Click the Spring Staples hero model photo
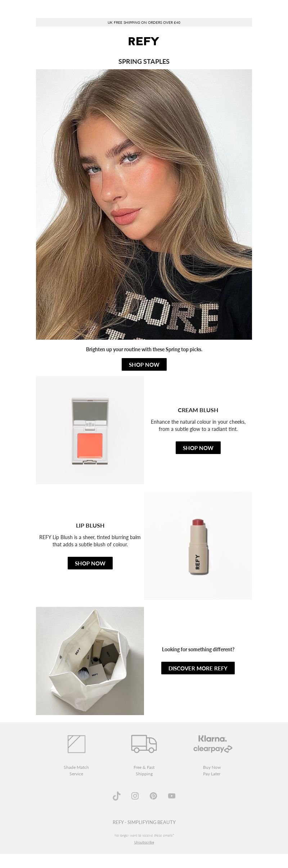Viewport: 288px width, 868px height. point(144,204)
